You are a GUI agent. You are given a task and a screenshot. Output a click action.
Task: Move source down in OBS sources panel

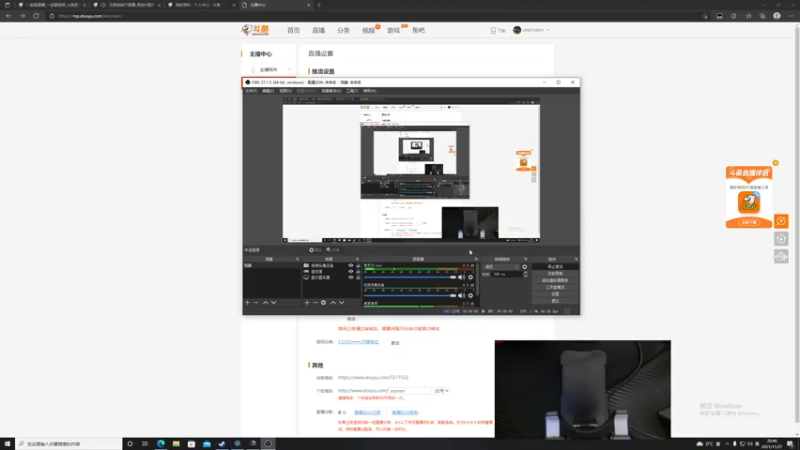(342, 303)
